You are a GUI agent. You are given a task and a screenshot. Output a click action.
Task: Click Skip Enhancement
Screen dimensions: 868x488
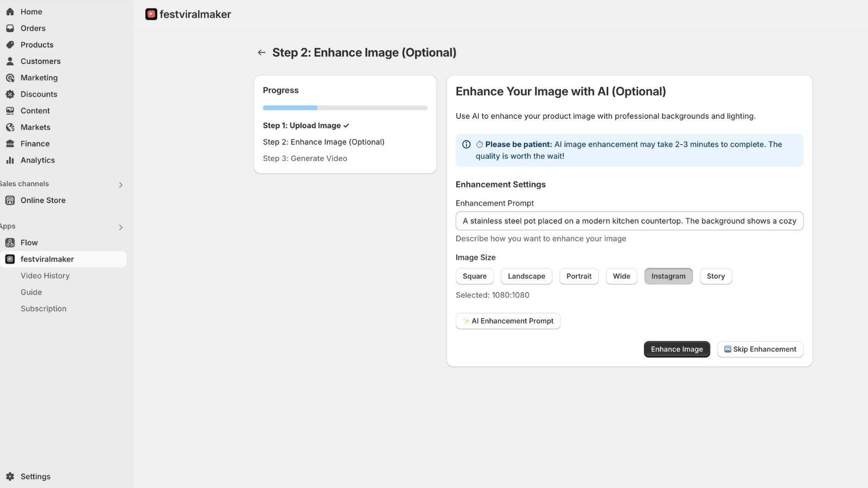tap(759, 349)
